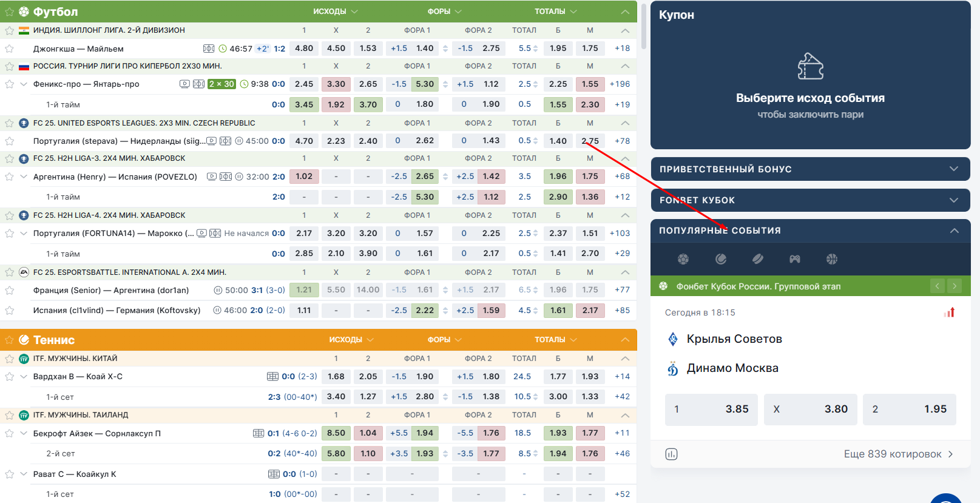
Task: Open match field tracker for Джонгкша — Майльем
Action: (x=209, y=49)
